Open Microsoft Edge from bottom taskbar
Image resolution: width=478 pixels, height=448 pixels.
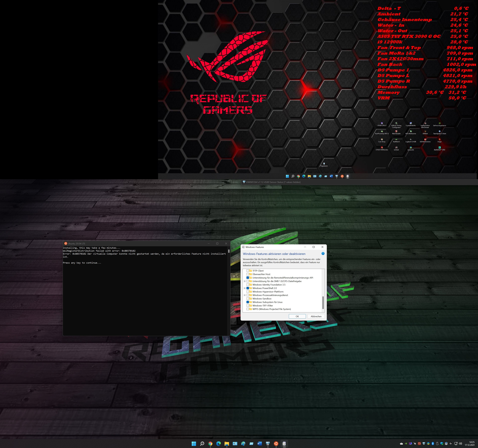click(219, 444)
